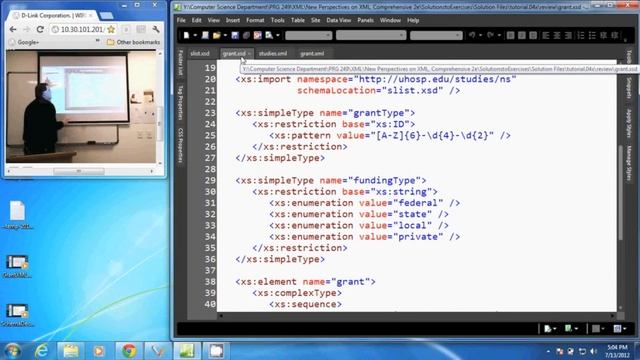
Task: Click the volume speaker icon in system tray
Action: pyautogui.click(x=593, y=351)
